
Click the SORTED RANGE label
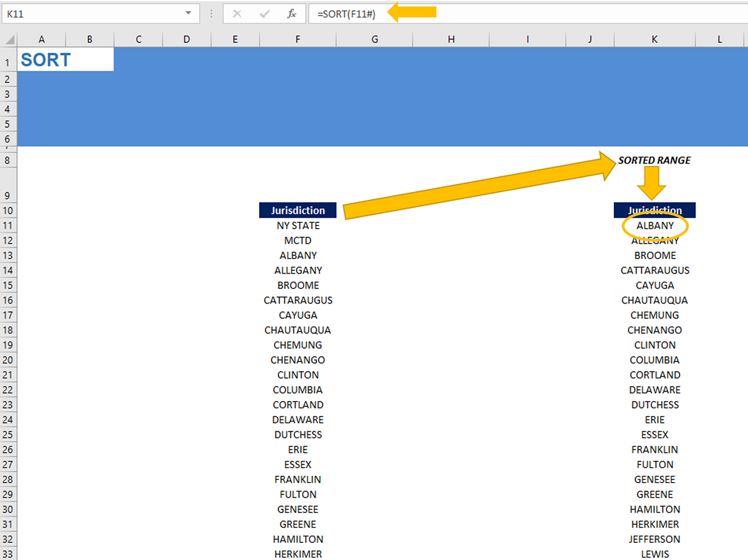click(x=654, y=160)
